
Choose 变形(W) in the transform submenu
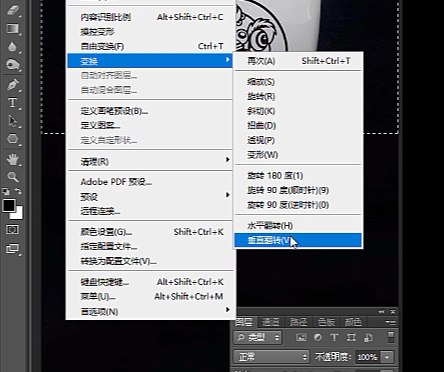(x=298, y=155)
